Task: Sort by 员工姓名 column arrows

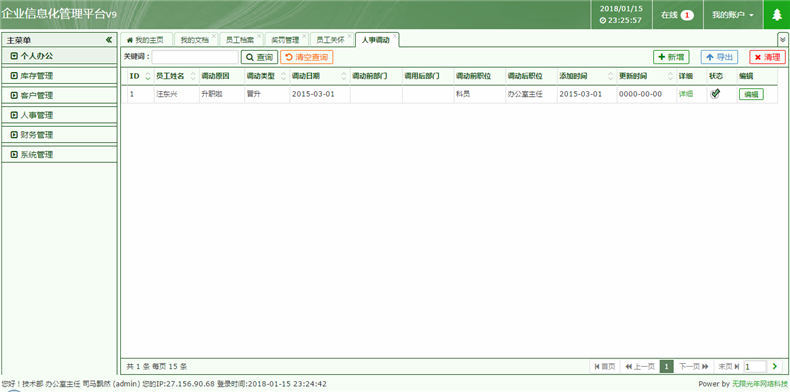Action: pyautogui.click(x=193, y=76)
